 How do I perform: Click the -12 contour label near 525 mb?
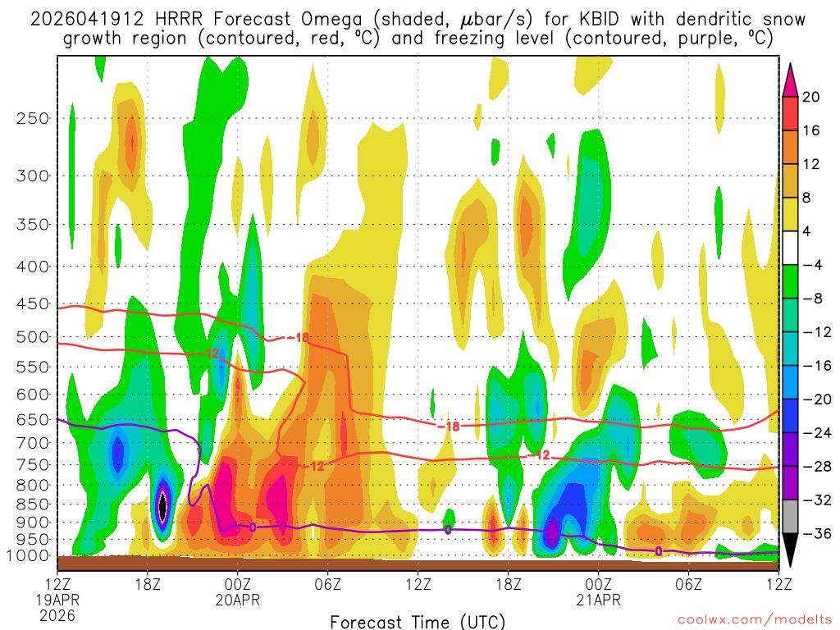click(x=208, y=354)
